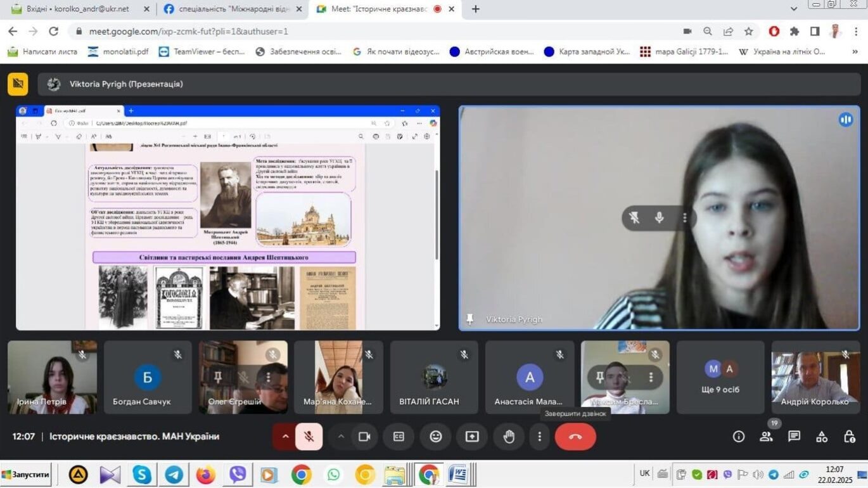Viewport: 868px width, 488px height.
Task: Show the participants list
Action: coord(766,437)
